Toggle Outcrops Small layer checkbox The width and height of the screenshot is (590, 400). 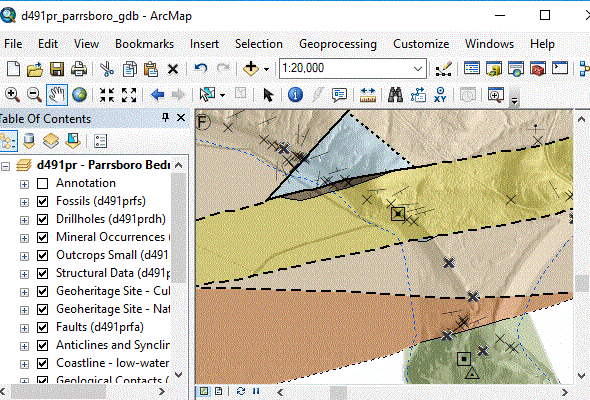tap(43, 256)
